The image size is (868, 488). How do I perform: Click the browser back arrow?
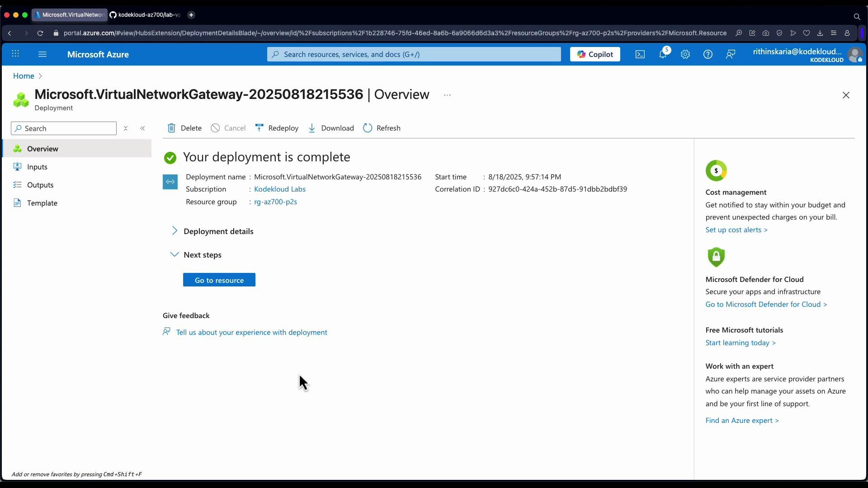point(9,33)
